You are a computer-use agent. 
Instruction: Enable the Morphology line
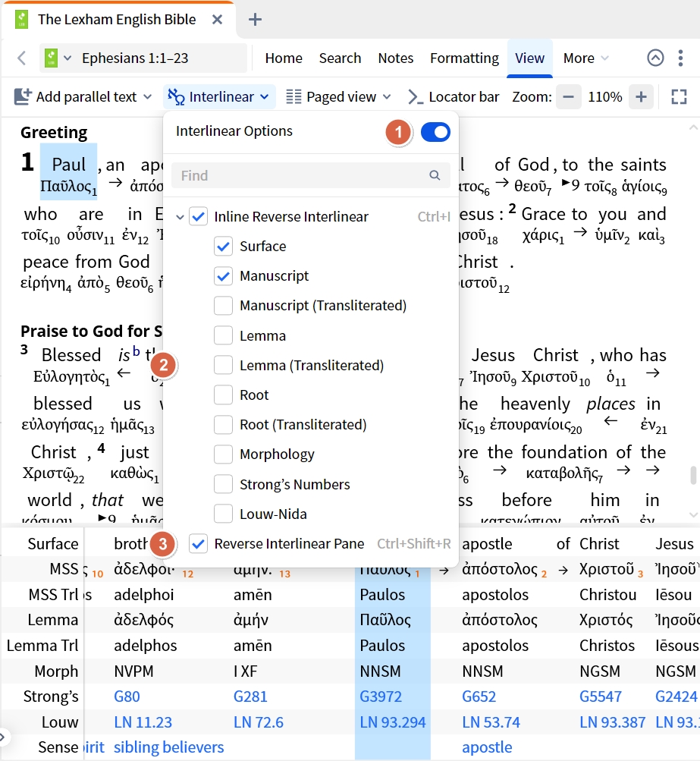click(x=223, y=454)
